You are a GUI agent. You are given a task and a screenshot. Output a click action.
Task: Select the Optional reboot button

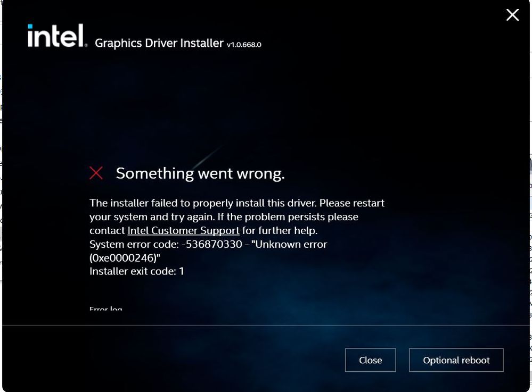[456, 360]
